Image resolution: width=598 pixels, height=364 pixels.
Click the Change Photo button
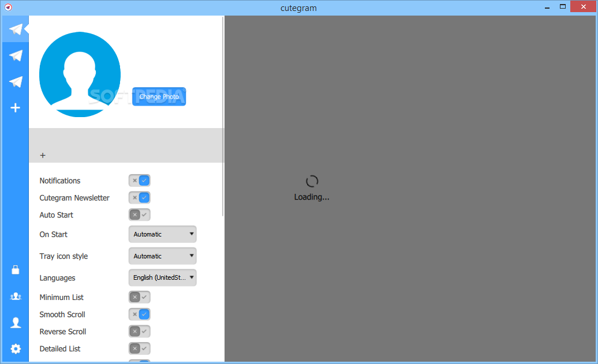pos(159,96)
